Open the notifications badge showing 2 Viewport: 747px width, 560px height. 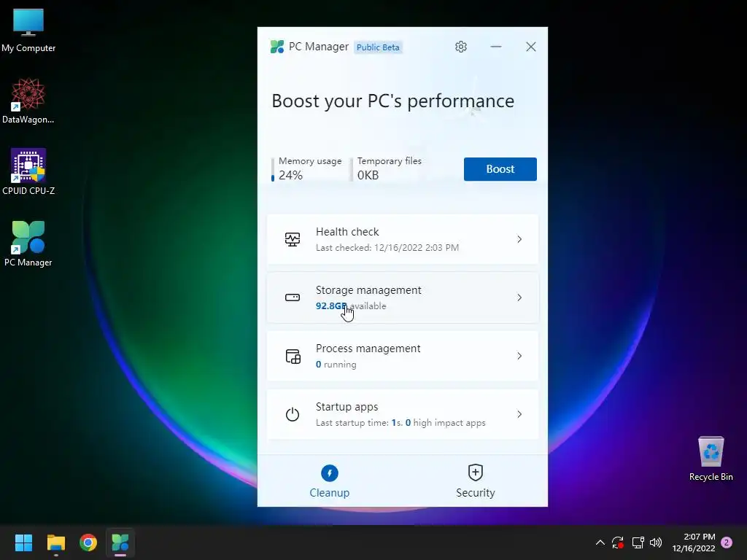tap(727, 542)
